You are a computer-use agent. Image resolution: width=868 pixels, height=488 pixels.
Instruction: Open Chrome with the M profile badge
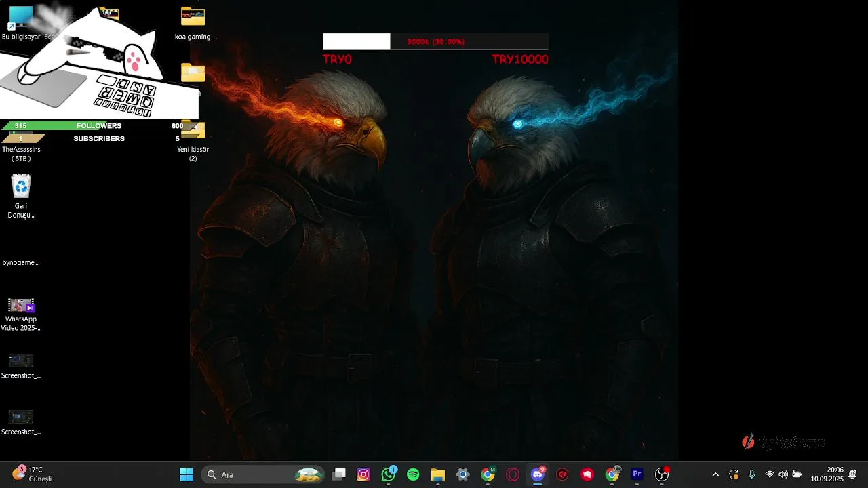pyautogui.click(x=488, y=474)
